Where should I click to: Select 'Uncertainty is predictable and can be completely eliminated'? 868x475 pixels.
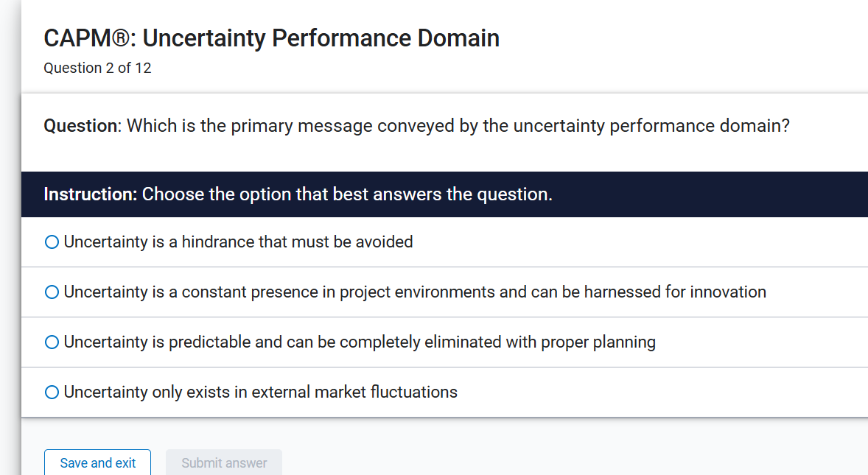point(51,342)
